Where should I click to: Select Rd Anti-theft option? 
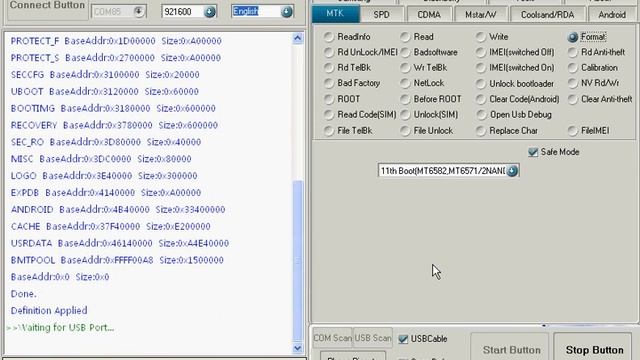(573, 52)
